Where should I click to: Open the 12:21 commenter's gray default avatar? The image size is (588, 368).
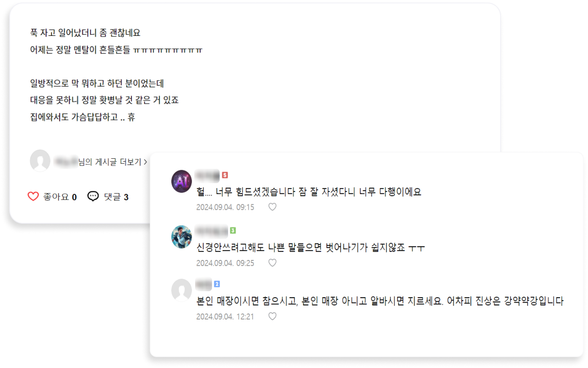(x=182, y=290)
